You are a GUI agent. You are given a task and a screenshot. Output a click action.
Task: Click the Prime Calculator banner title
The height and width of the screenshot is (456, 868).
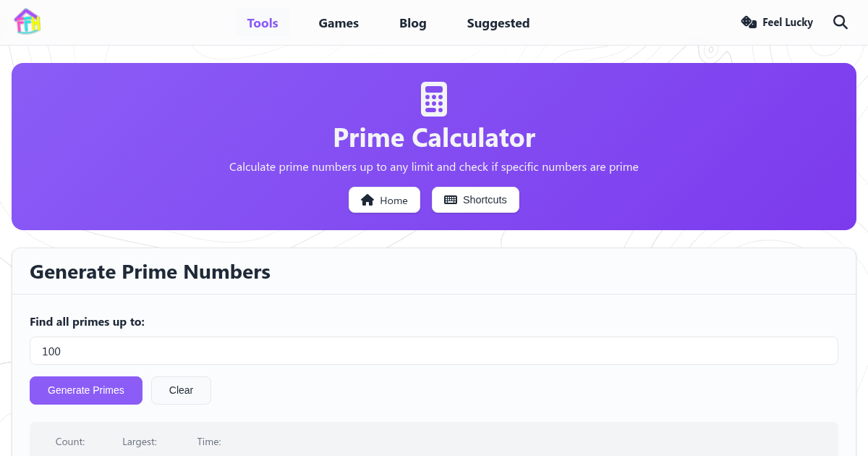click(x=434, y=138)
